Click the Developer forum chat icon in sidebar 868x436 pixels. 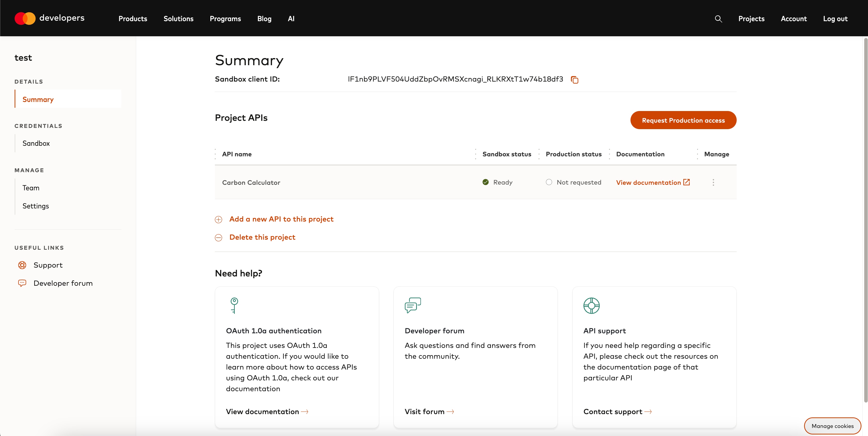[22, 283]
